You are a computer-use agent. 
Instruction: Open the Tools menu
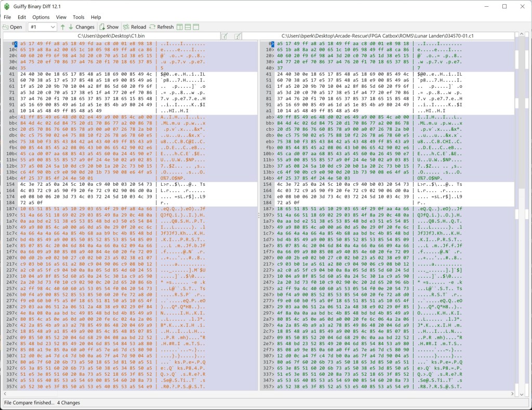[78, 17]
